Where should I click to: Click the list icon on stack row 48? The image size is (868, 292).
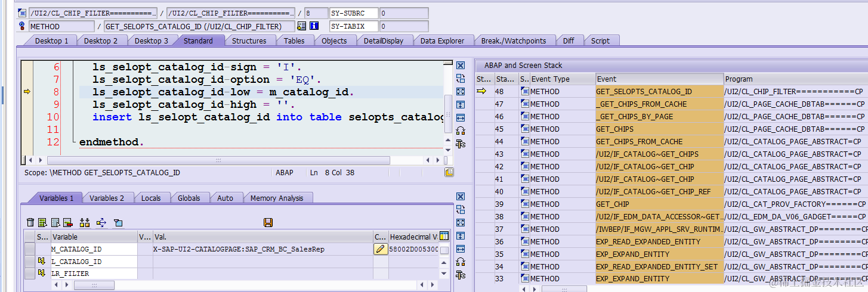click(x=524, y=91)
